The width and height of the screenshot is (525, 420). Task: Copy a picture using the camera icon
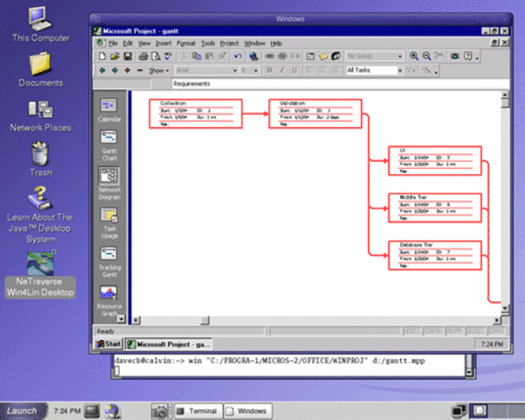455,56
